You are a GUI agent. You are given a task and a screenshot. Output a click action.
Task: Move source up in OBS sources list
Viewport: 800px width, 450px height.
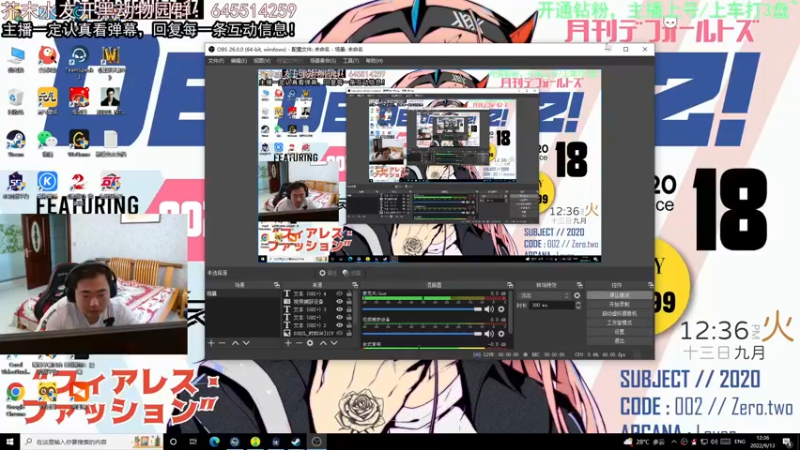pos(323,343)
